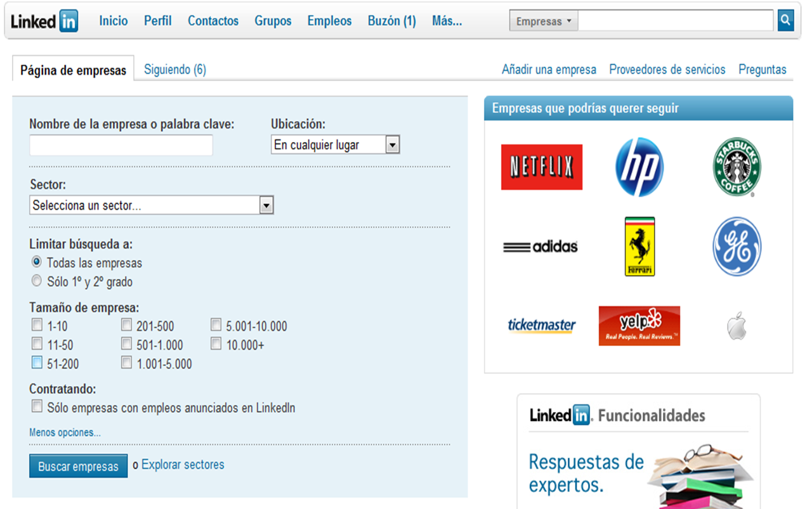812x509 pixels.
Task: Check the 11-50 company size box
Action: click(x=37, y=344)
